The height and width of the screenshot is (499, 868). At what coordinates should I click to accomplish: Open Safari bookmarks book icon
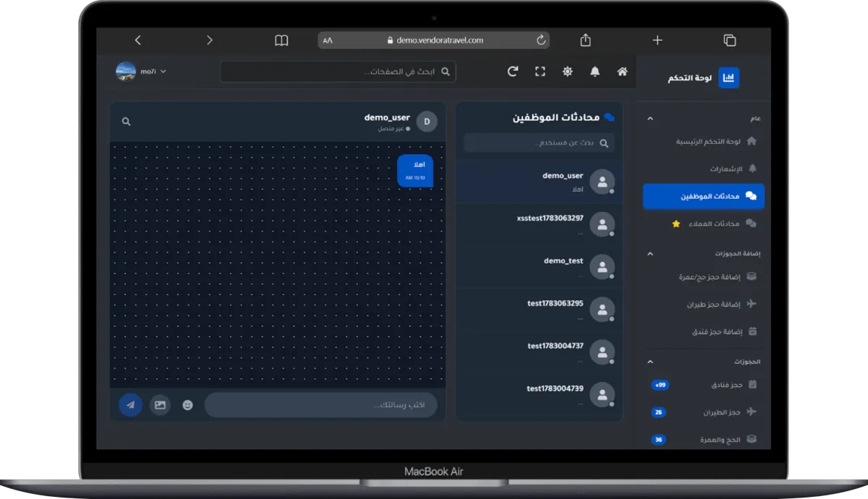pos(281,40)
